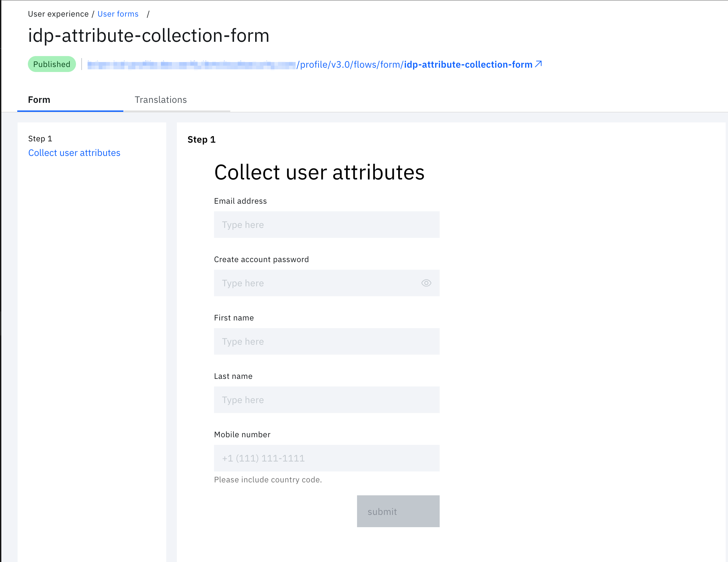
Task: Click the Published status badge
Action: (x=52, y=64)
